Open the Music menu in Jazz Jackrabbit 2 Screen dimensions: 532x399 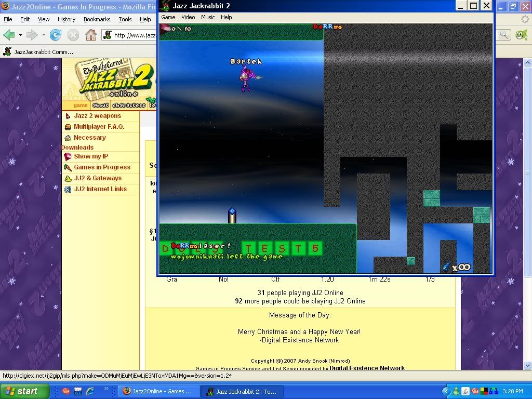tap(208, 17)
